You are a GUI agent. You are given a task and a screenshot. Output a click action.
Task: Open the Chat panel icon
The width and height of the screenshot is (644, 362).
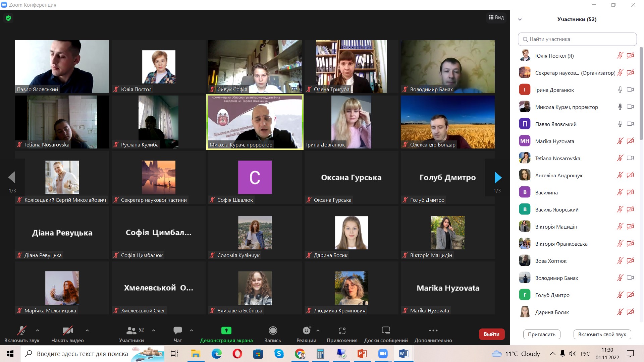click(177, 330)
